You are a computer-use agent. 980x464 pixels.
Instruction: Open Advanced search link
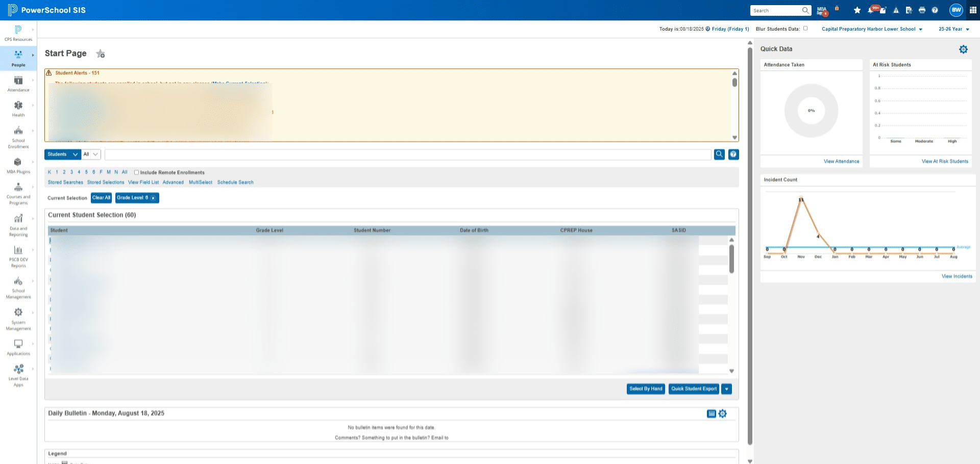click(x=173, y=183)
